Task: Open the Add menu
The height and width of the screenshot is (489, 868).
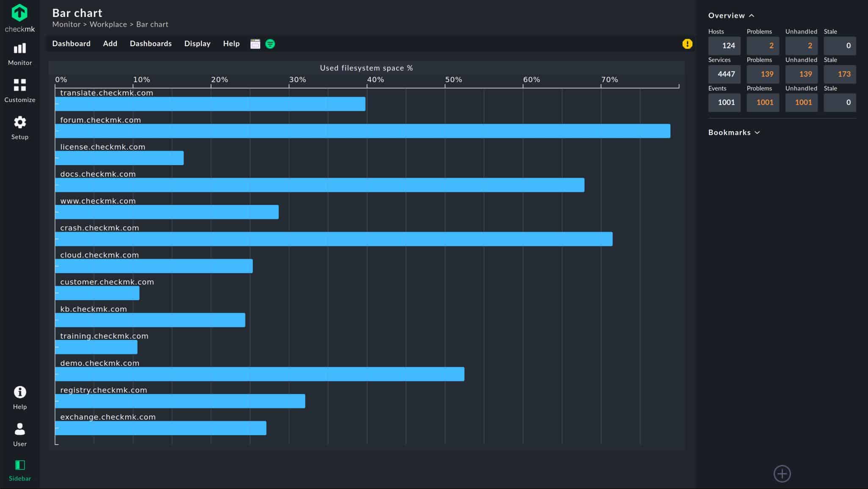Action: (110, 44)
